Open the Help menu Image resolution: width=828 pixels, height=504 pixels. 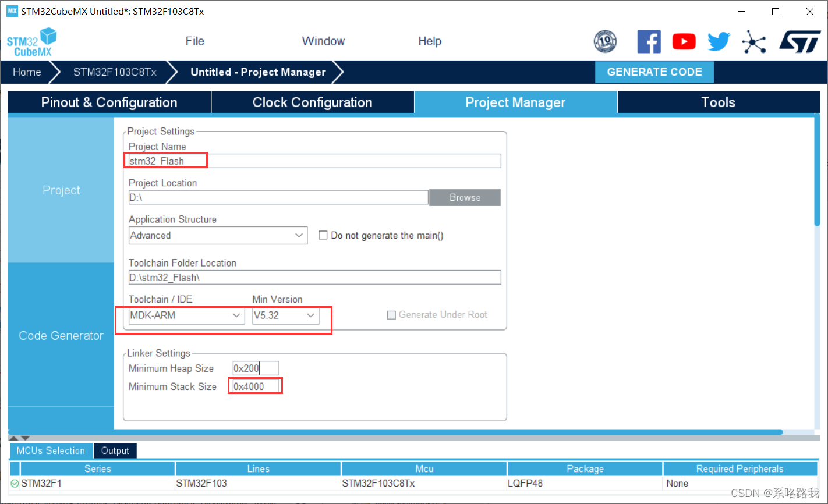430,41
